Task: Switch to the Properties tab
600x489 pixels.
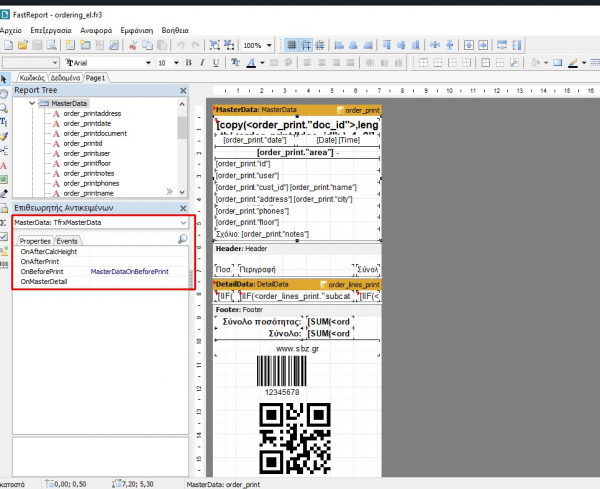Action: point(35,241)
